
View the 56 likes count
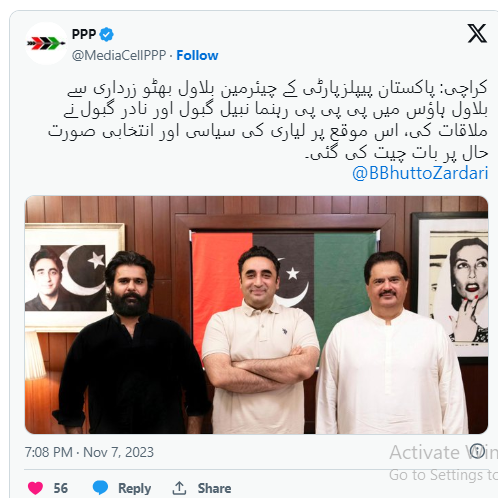(61, 488)
